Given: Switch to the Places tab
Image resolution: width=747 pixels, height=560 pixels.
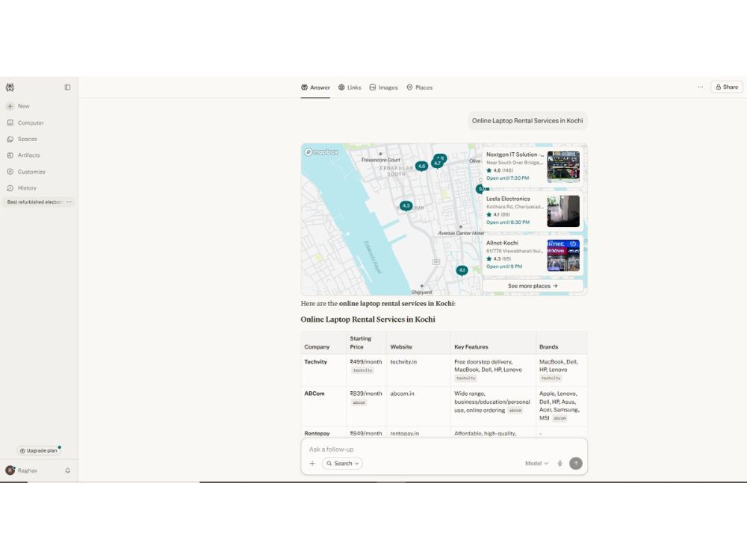Looking at the screenshot, I should point(420,87).
